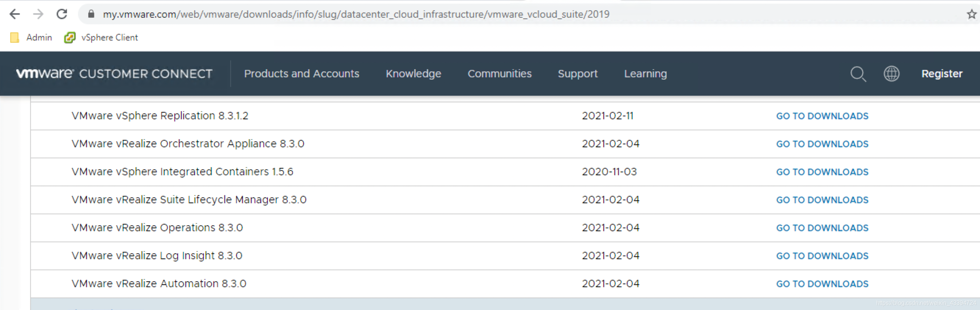Click the browser forward arrow
980x310 pixels.
[x=38, y=14]
